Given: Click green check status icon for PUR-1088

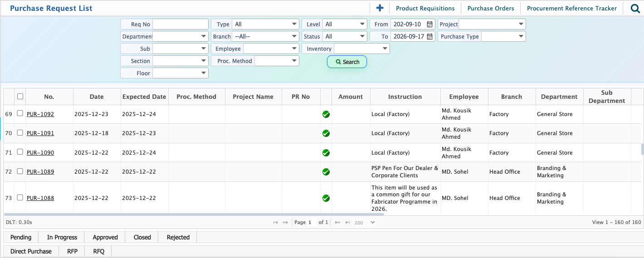Looking at the screenshot, I should pyautogui.click(x=326, y=198).
